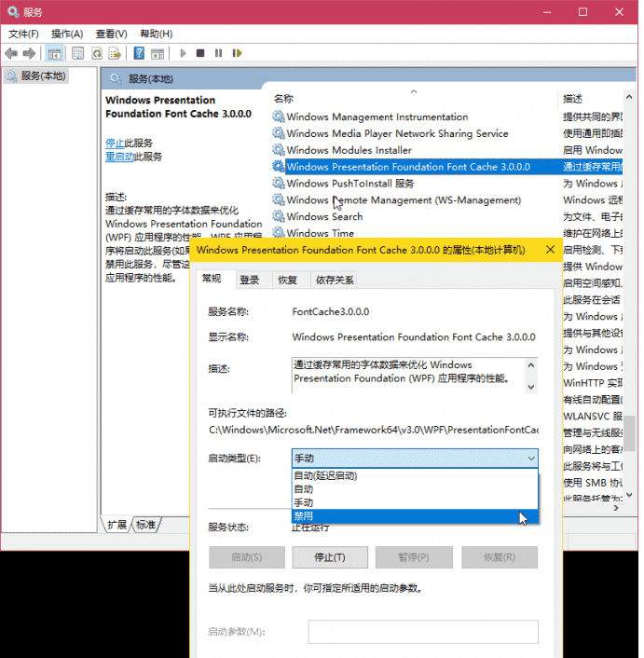The image size is (644, 658).
Task: Select Windows Remote Management (WS-Management) row
Action: pos(446,199)
